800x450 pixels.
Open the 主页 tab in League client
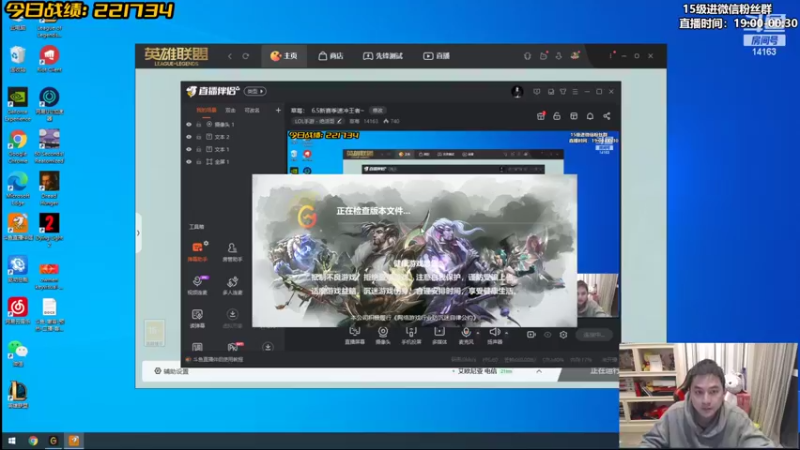(x=284, y=56)
